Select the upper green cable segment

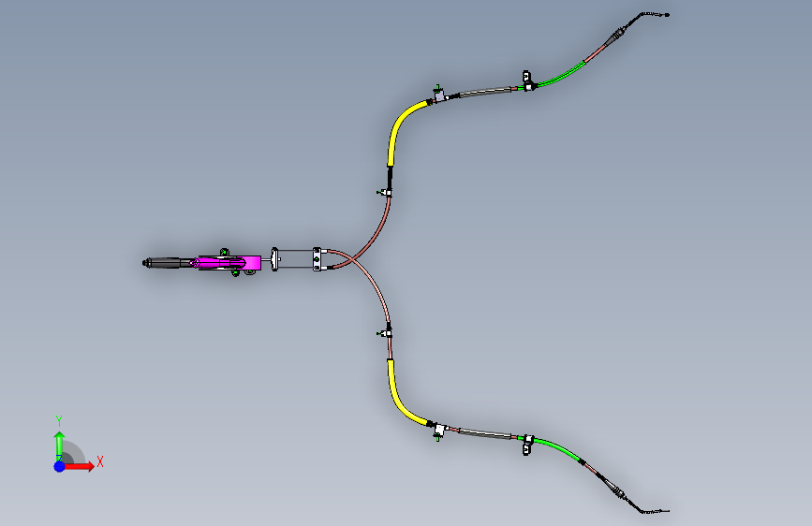click(560, 76)
